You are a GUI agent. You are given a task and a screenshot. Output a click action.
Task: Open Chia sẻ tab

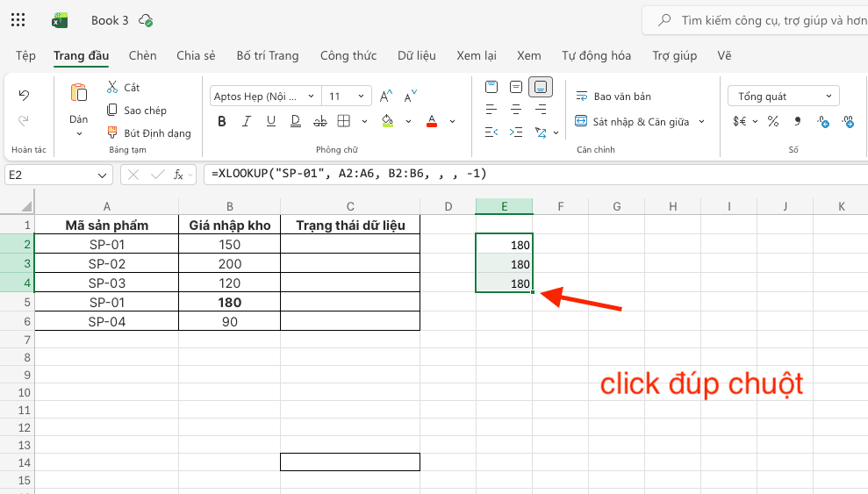tap(196, 55)
